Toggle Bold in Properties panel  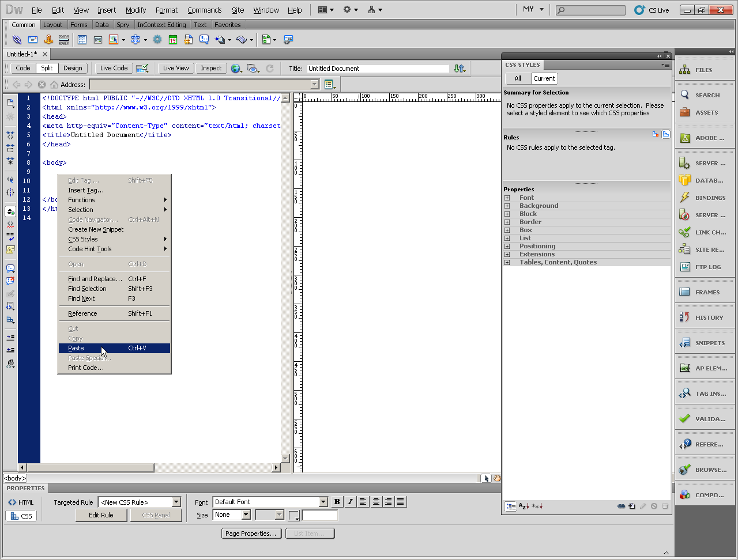(x=337, y=502)
